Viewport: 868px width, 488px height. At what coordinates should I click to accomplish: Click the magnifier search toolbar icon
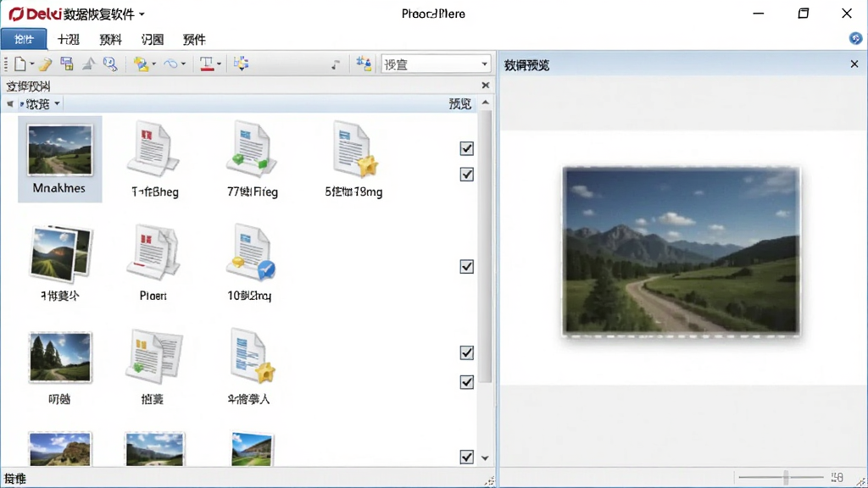pos(110,64)
